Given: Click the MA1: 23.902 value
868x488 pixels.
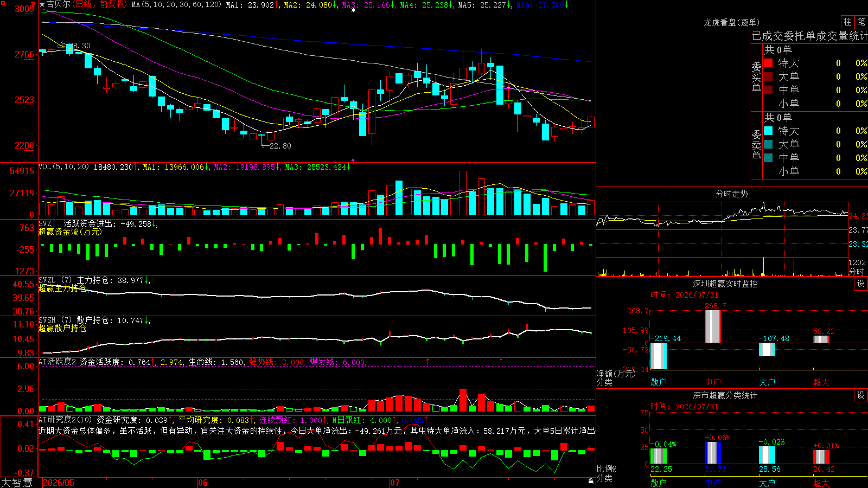Looking at the screenshot, I should (250, 4).
